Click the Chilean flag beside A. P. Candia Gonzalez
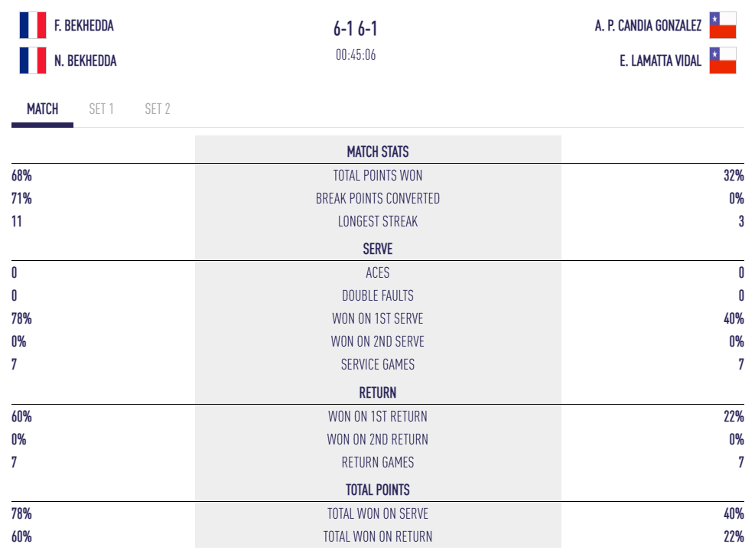Image resolution: width=755 pixels, height=560 pixels. point(722,25)
